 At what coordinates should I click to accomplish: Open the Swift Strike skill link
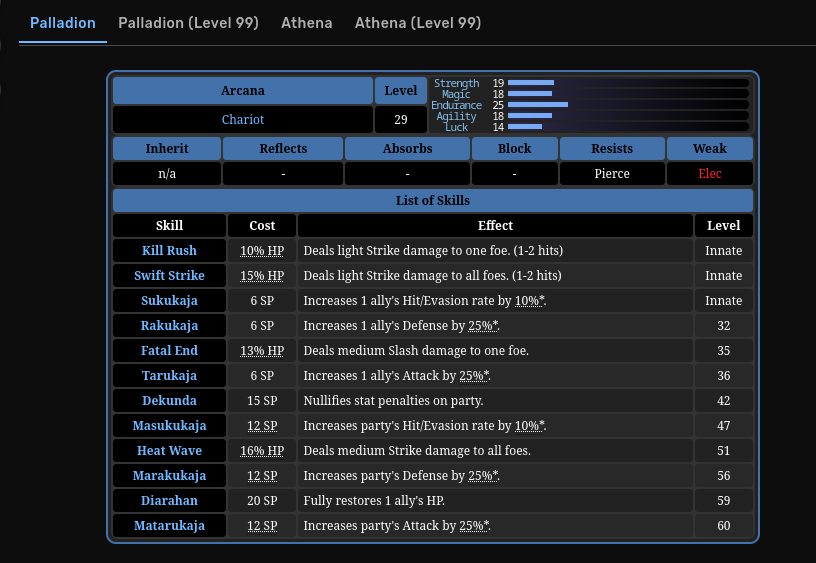tap(169, 276)
